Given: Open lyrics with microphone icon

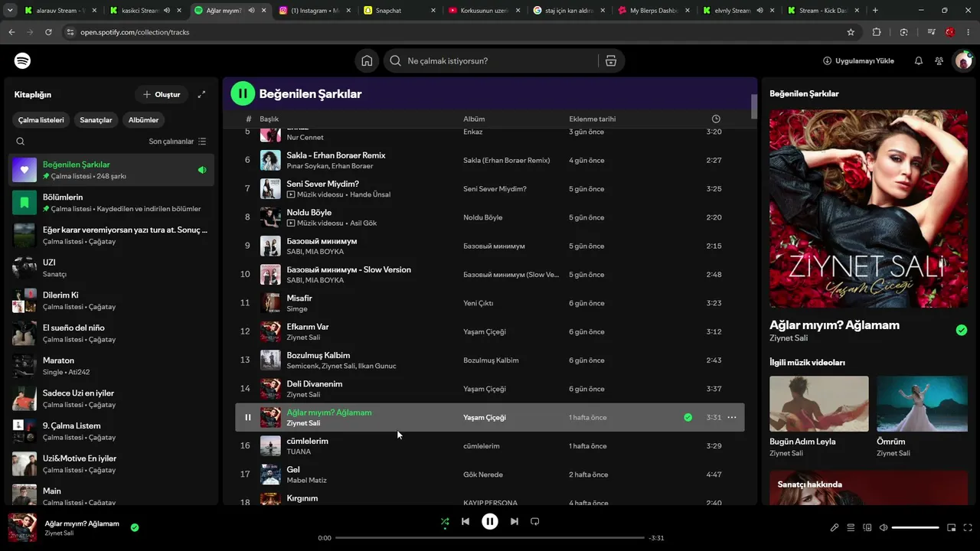Looking at the screenshot, I should pos(835,527).
